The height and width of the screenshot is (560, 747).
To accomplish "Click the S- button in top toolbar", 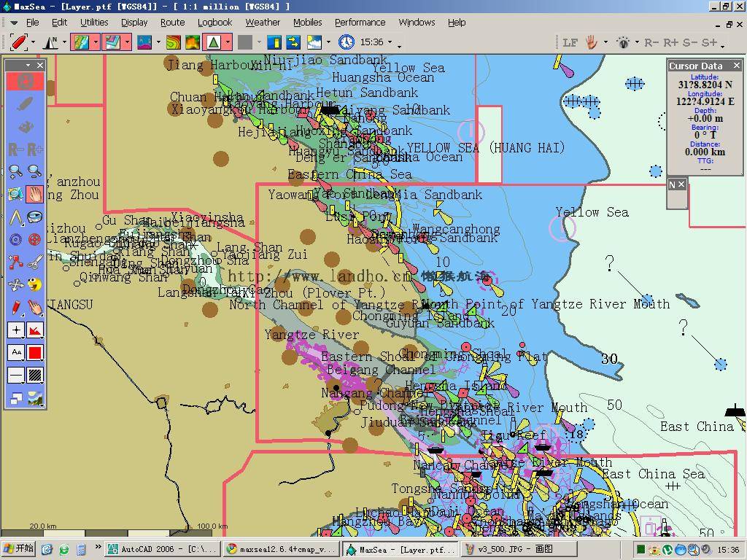I will click(x=690, y=42).
